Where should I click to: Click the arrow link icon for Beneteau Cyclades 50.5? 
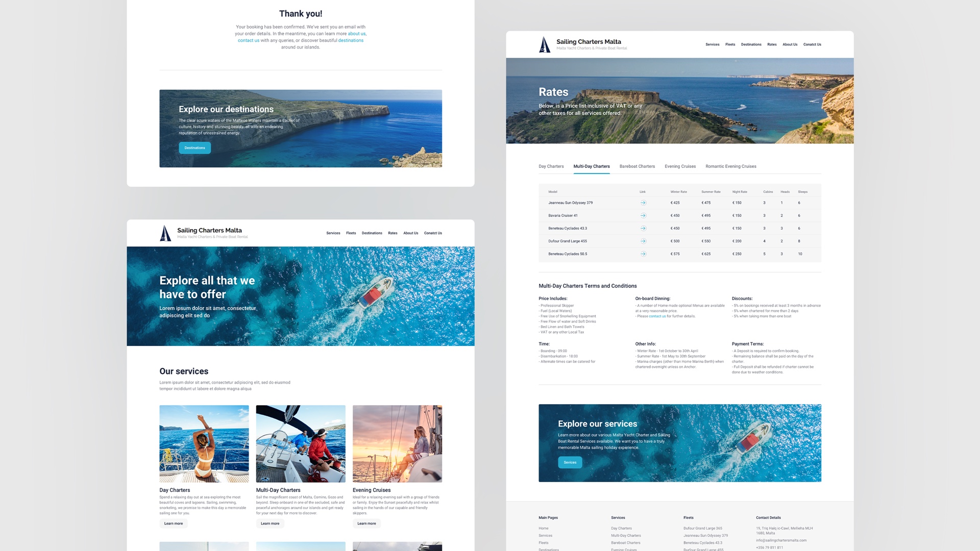pos(643,254)
